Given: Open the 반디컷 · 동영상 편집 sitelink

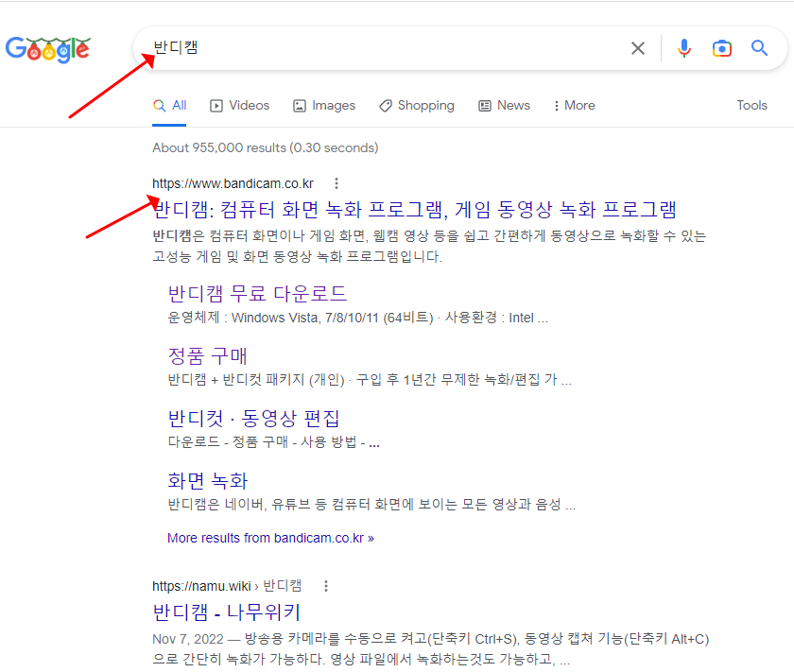Looking at the screenshot, I should coord(253,419).
